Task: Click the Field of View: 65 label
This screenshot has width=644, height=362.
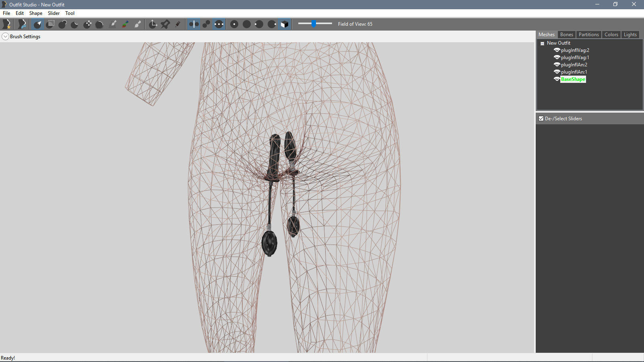Action: click(355, 24)
